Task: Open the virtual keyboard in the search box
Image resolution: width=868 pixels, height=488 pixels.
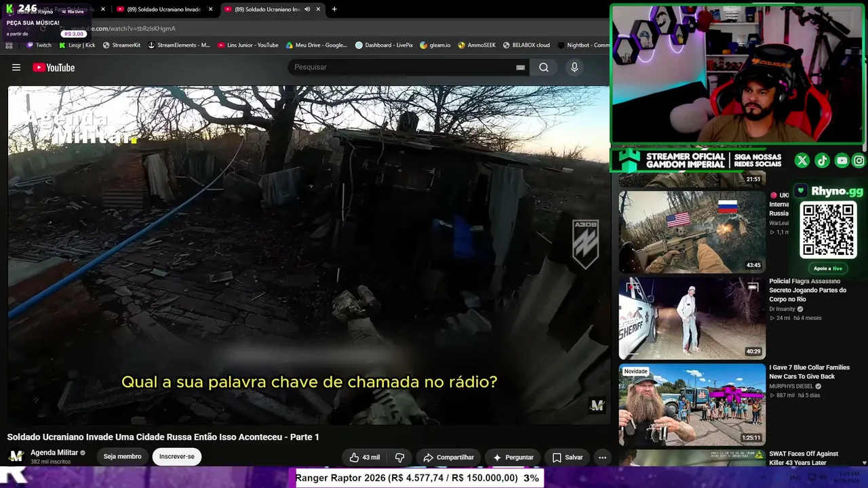Action: pos(520,67)
